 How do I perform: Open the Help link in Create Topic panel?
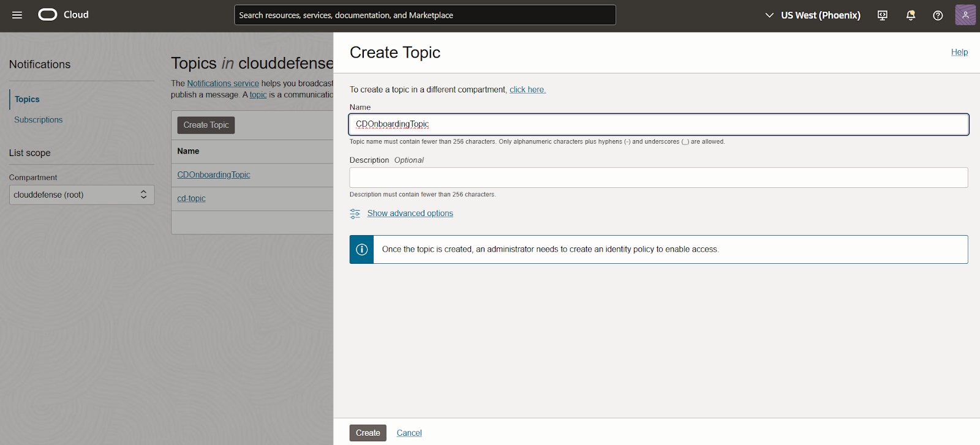pos(959,52)
